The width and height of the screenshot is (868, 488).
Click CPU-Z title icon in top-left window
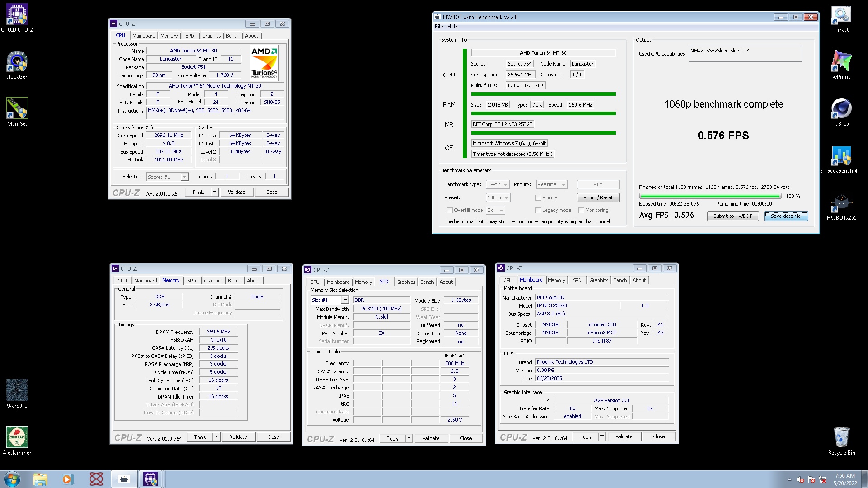click(114, 23)
